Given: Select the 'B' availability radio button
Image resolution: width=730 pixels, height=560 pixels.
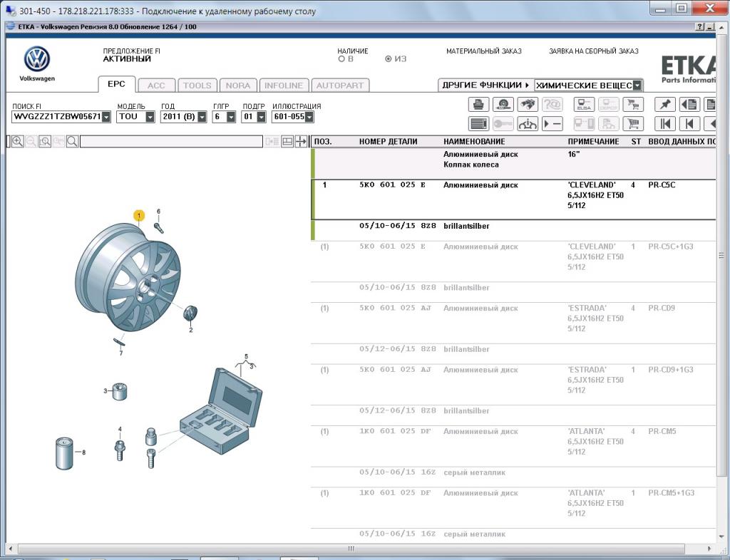Looking at the screenshot, I should coord(341,59).
